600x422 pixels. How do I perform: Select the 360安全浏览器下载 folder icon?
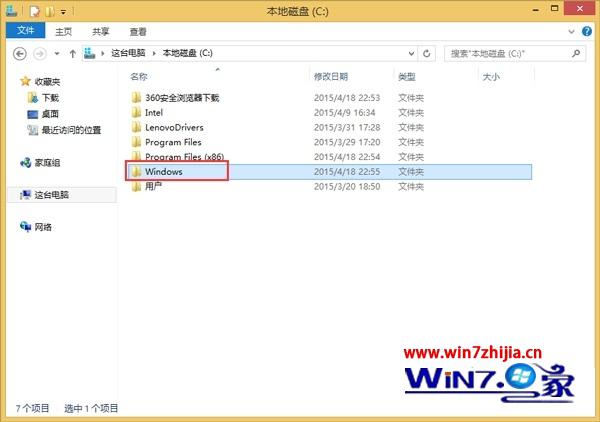136,98
